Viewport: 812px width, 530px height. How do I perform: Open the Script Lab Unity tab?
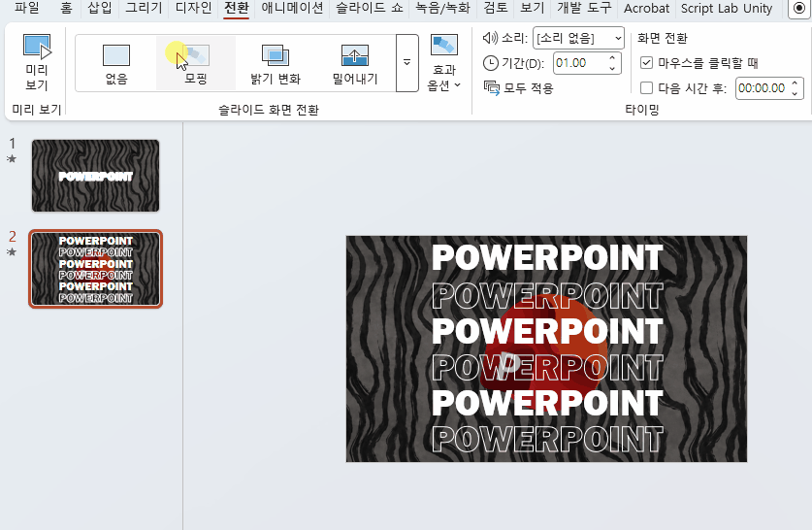[x=727, y=8]
